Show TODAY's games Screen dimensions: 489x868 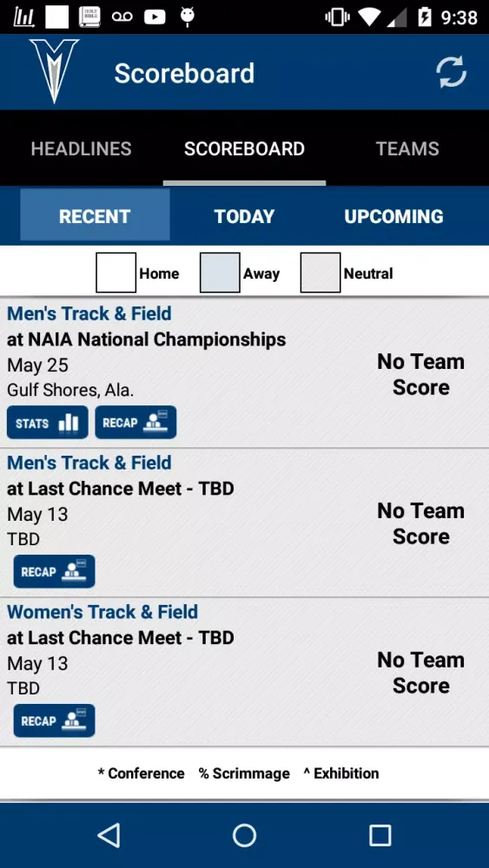[244, 216]
